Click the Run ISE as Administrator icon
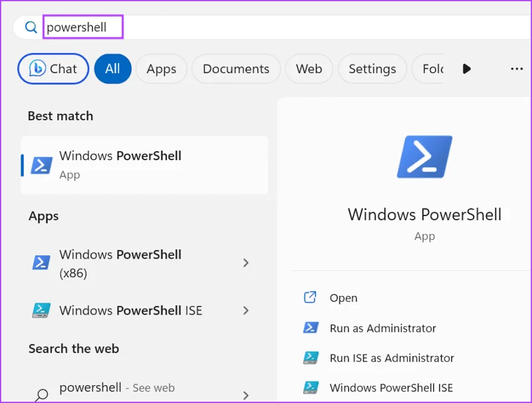The width and height of the screenshot is (532, 403). pyautogui.click(x=311, y=358)
